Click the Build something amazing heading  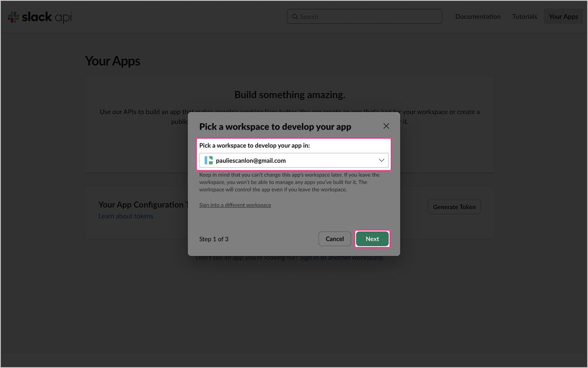point(290,94)
